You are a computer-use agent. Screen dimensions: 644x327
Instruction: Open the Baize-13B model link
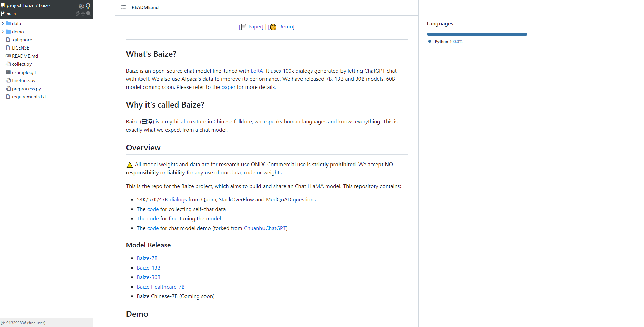tap(149, 268)
